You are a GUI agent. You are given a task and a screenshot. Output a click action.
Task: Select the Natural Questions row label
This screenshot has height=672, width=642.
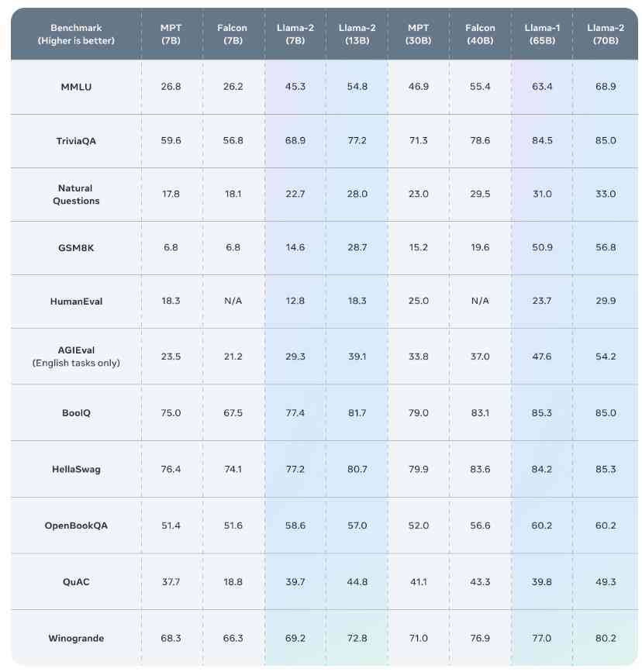tap(76, 195)
